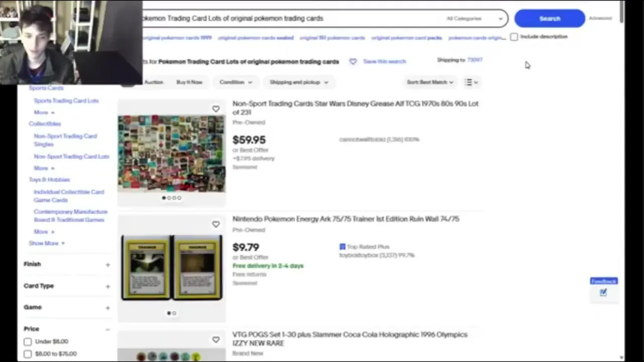Viewport: 644px width, 362px height.
Task: Click the blue Search button
Action: click(x=549, y=19)
